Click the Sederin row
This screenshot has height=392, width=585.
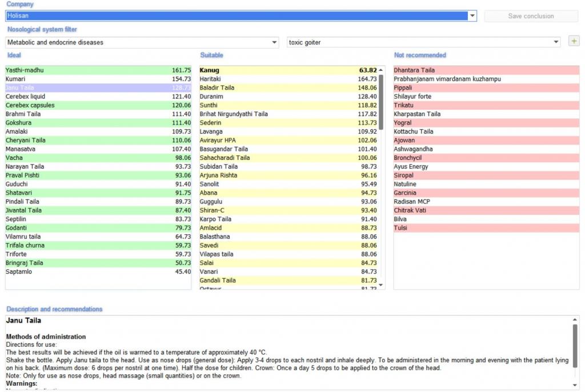point(289,123)
